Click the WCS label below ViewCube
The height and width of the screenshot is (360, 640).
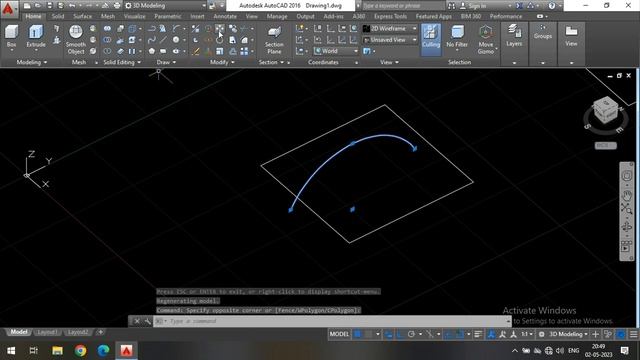click(605, 146)
